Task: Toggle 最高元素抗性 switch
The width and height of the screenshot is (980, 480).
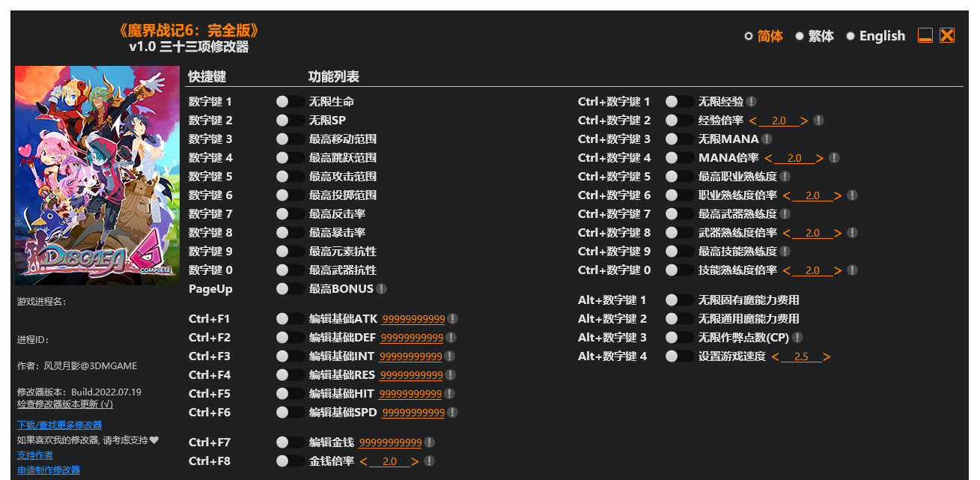Action: point(290,252)
